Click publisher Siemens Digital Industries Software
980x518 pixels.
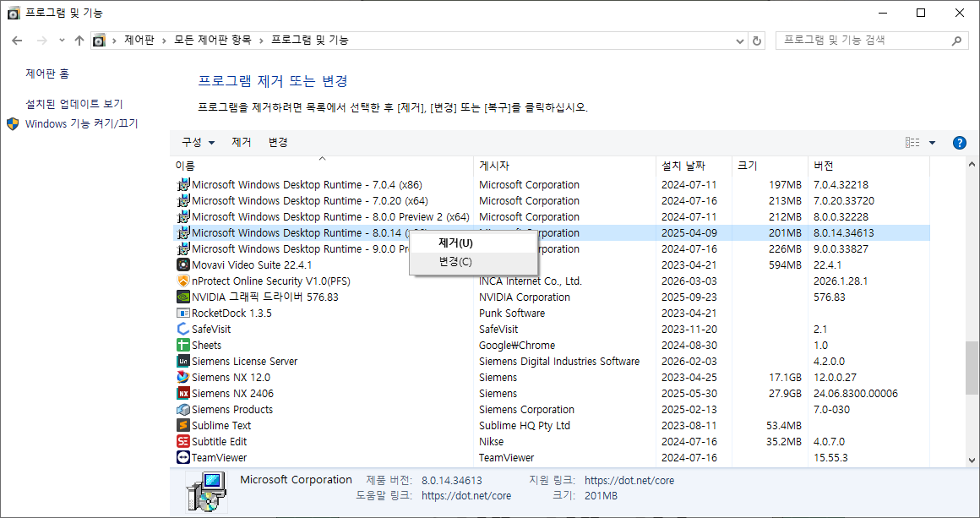559,361
